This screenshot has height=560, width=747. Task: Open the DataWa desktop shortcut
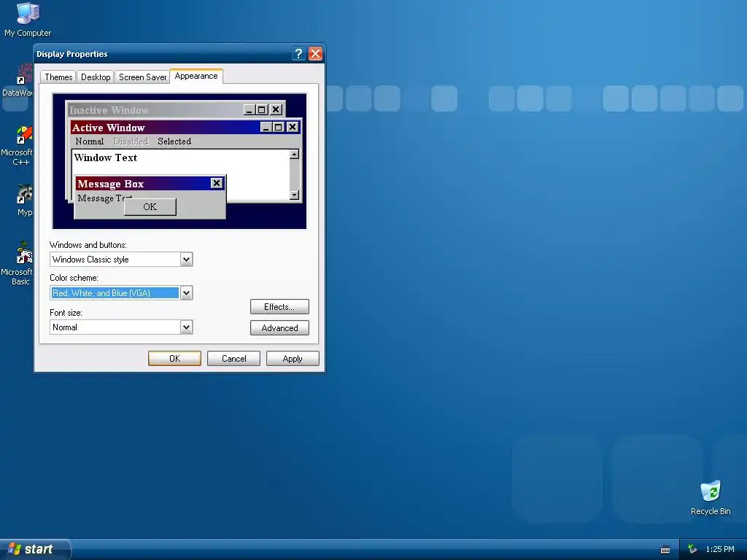click(x=18, y=80)
